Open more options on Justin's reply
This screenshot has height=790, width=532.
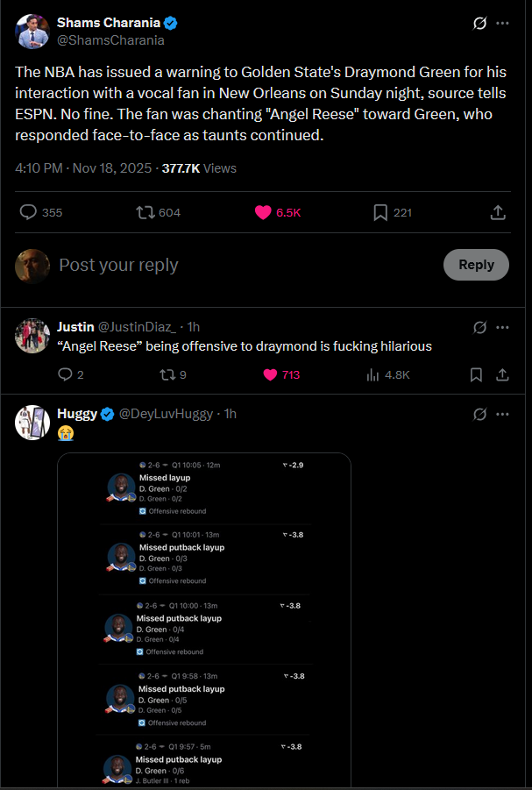click(x=502, y=327)
